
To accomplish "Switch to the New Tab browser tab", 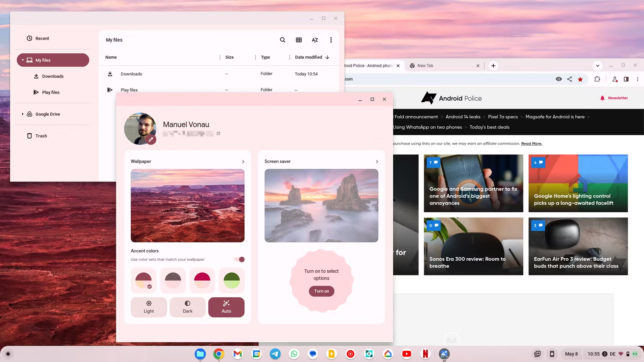I will point(442,66).
